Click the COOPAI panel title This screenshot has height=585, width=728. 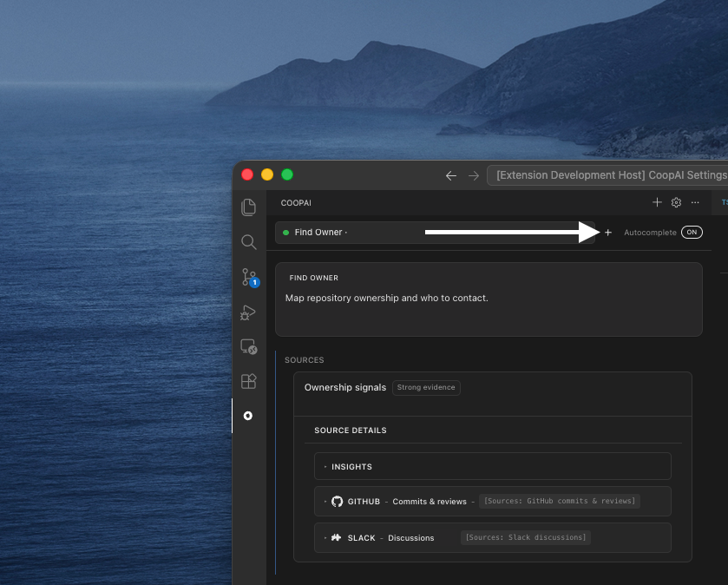click(x=296, y=203)
